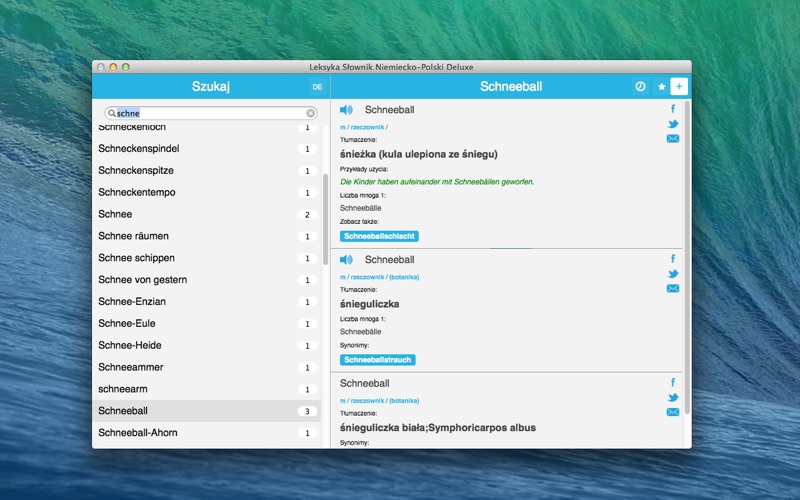
Task: Share śnieżka entry on Facebook
Action: coord(673,109)
